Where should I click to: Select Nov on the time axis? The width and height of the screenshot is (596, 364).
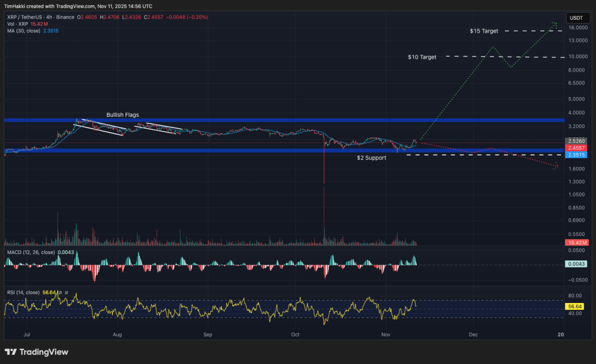(x=385, y=335)
